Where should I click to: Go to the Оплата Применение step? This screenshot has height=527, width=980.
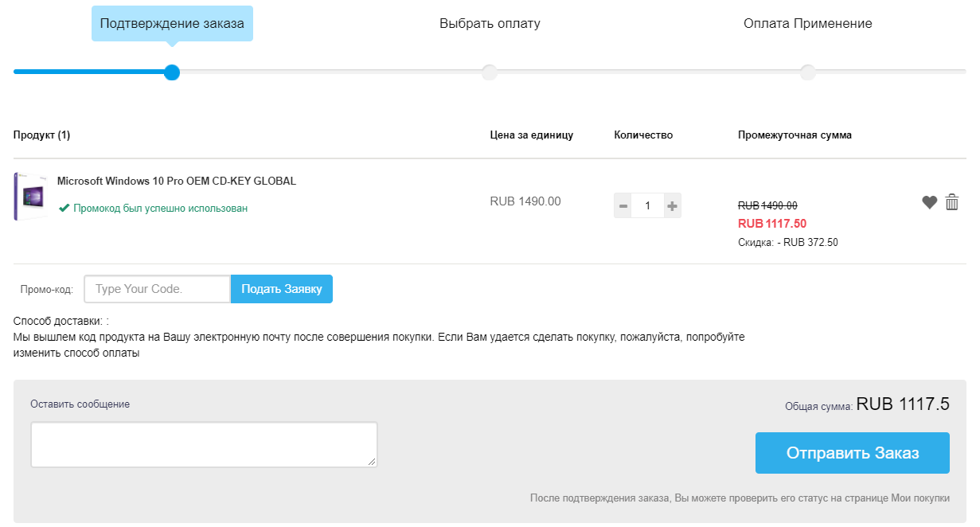[807, 24]
